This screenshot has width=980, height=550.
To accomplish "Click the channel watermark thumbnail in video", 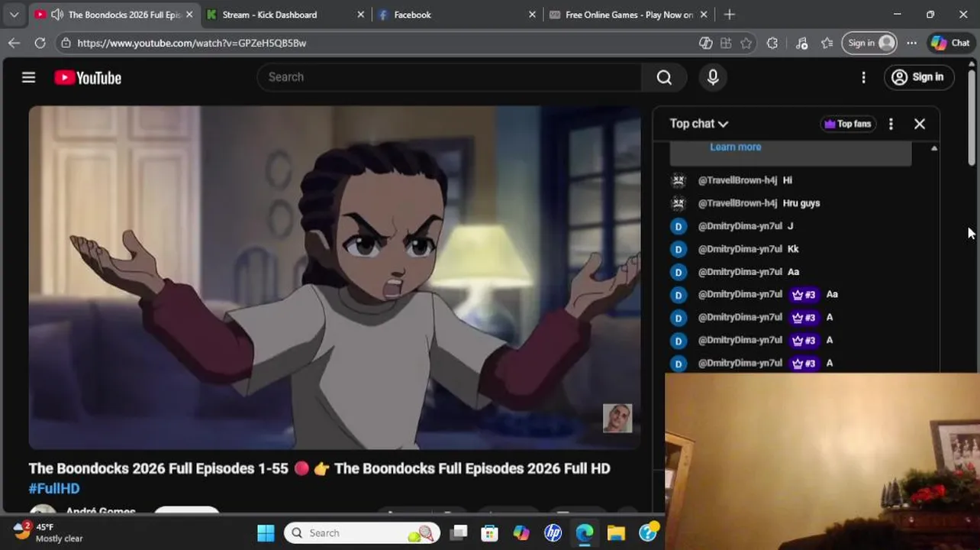I will (617, 419).
